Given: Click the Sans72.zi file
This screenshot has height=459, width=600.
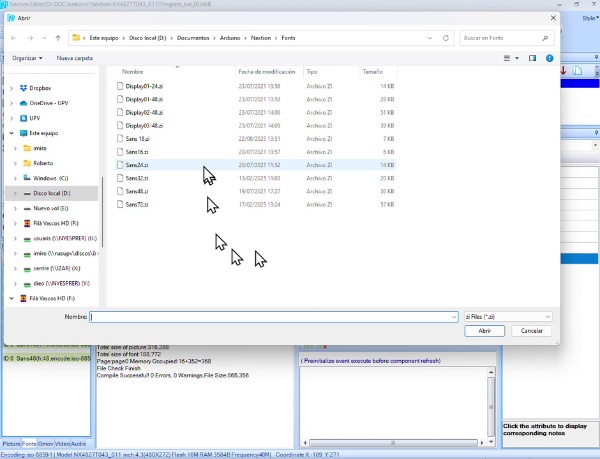Looking at the screenshot, I should coord(137,204).
